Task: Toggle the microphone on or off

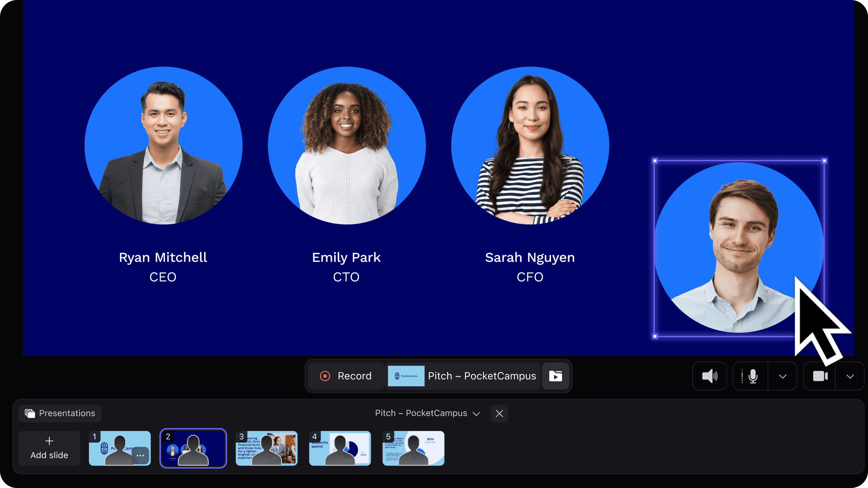Action: [752, 376]
